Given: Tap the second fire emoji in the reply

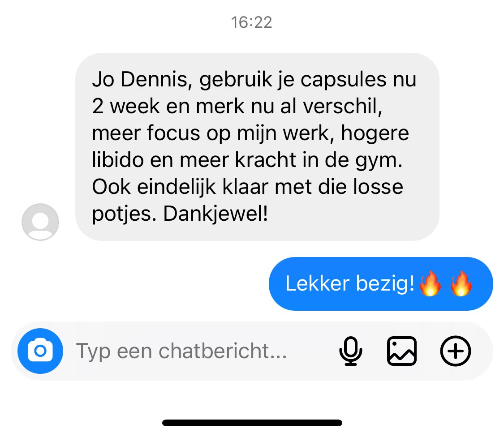Looking at the screenshot, I should (461, 283).
